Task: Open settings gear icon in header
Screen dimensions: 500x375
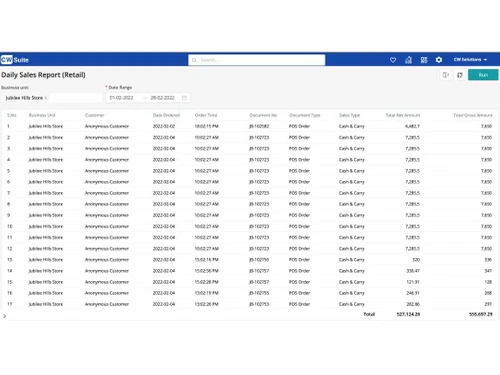Action: (x=439, y=60)
